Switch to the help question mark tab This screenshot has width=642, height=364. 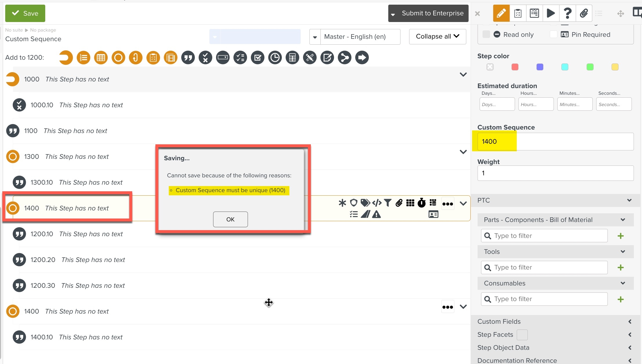(567, 13)
